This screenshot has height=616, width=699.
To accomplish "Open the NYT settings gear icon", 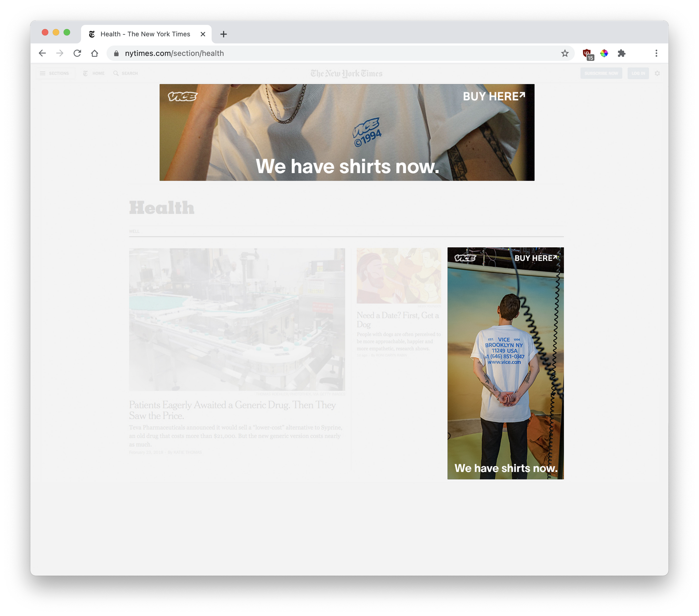I will (657, 74).
